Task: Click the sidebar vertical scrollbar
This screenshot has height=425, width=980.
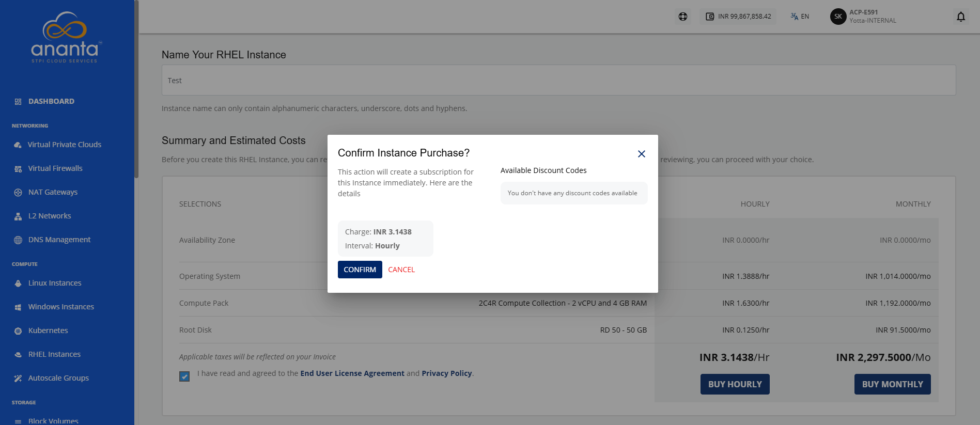Action: click(136, 89)
